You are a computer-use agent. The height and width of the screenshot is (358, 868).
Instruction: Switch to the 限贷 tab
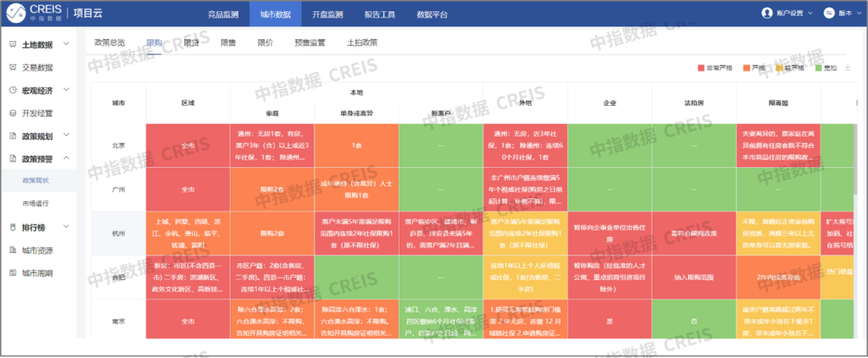point(191,43)
